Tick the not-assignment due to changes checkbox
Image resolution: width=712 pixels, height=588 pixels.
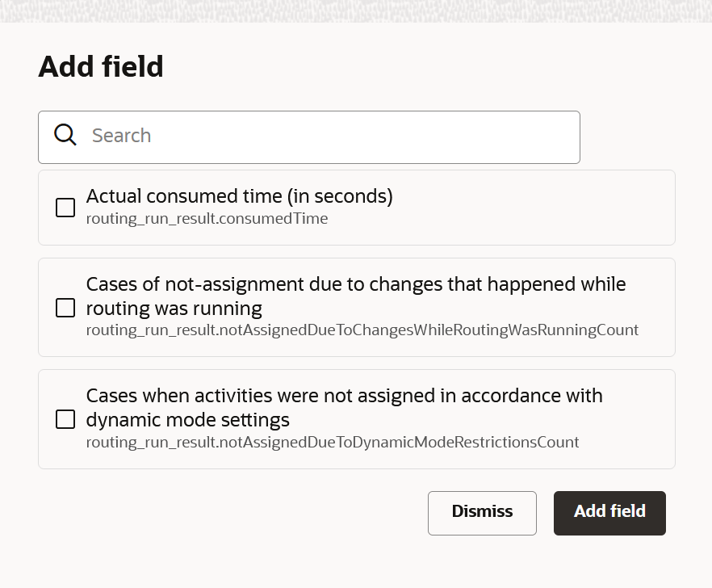click(x=65, y=308)
